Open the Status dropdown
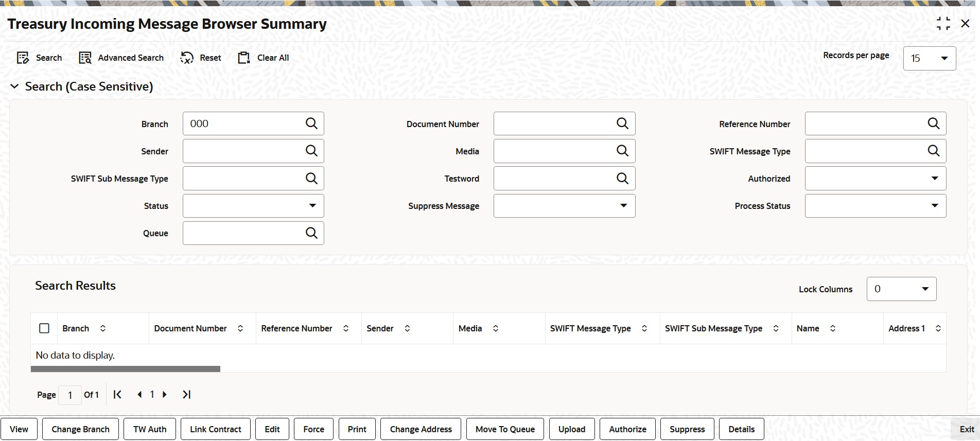 point(253,206)
